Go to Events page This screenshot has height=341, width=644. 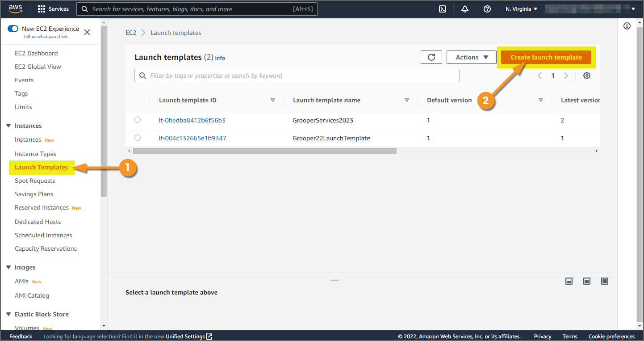tap(24, 80)
